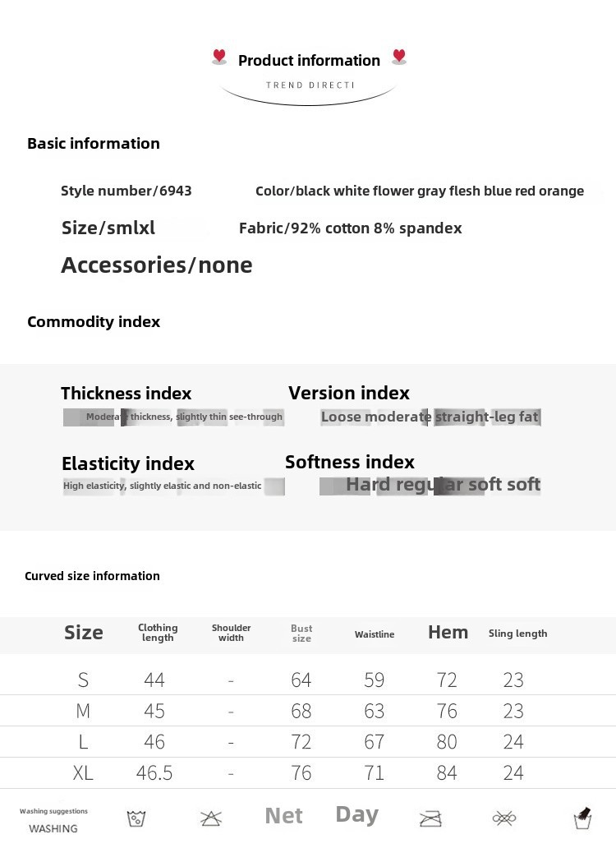Click the Product information title
Viewport: 616px width, 848px height.
point(309,60)
